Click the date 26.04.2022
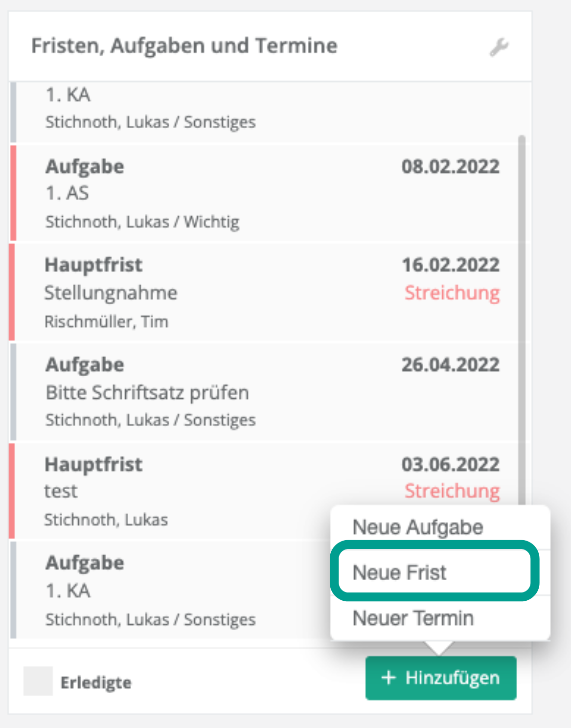The width and height of the screenshot is (571, 728). (450, 365)
